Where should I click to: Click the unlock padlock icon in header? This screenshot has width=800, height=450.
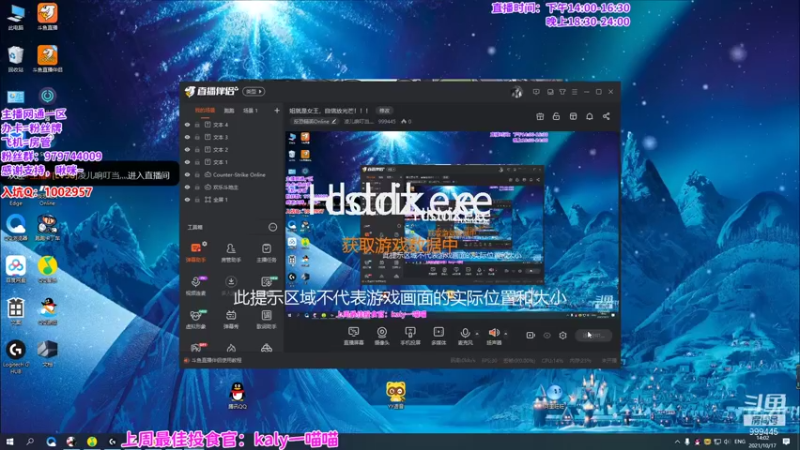click(x=556, y=116)
